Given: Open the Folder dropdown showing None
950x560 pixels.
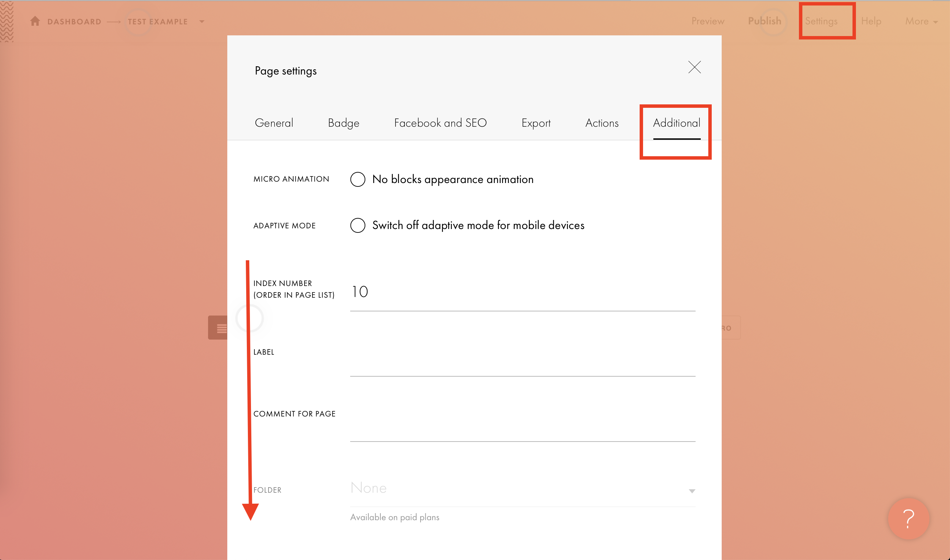Looking at the screenshot, I should click(x=523, y=488).
